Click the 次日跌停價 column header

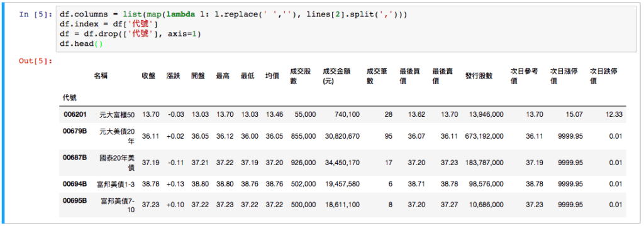coord(603,76)
